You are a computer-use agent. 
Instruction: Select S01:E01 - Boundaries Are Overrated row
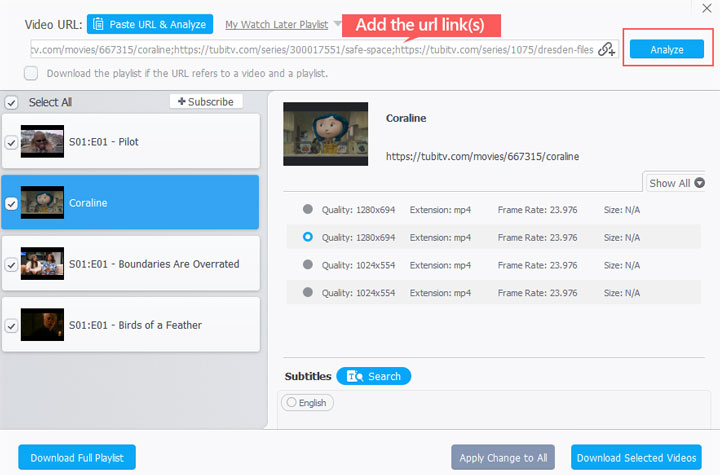131,264
